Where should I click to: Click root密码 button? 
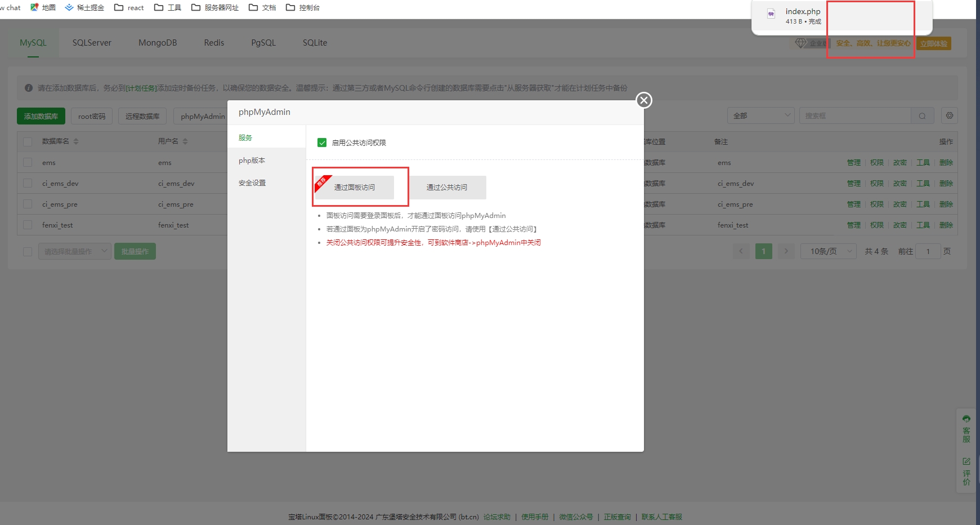tap(92, 116)
